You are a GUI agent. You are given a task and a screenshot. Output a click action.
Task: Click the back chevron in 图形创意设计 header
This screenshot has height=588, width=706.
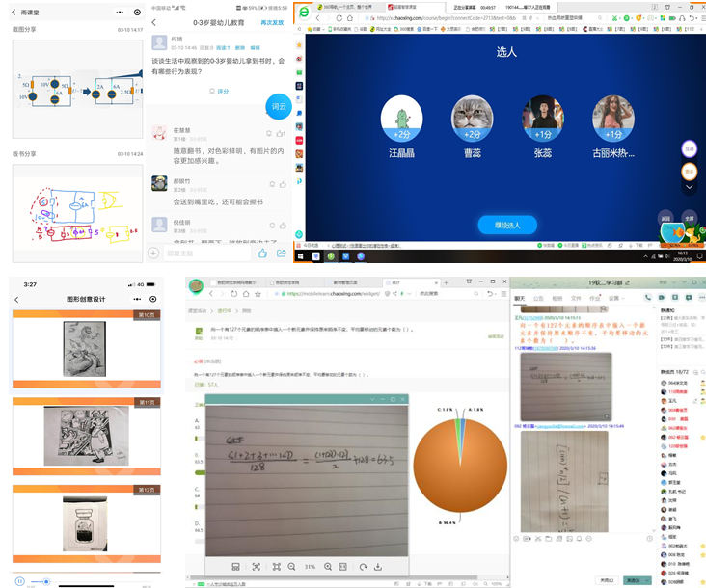pyautogui.click(x=16, y=299)
